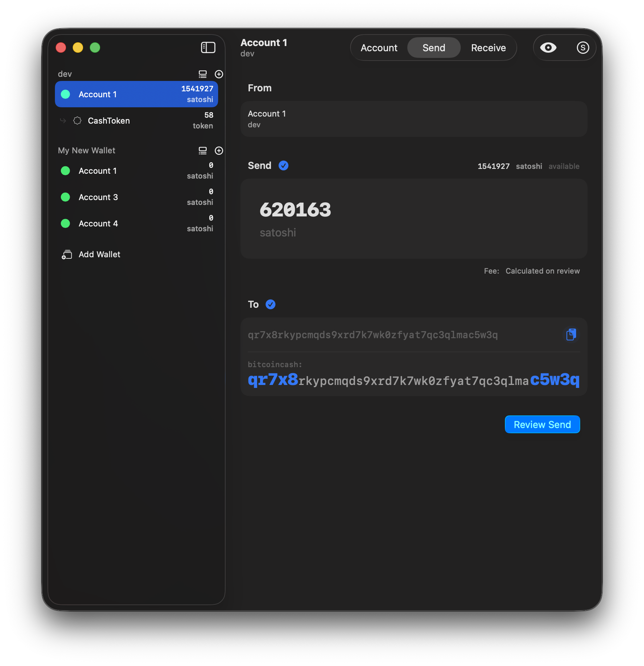Toggle the sidebar panel icon
This screenshot has width=644, height=666.
coord(208,48)
